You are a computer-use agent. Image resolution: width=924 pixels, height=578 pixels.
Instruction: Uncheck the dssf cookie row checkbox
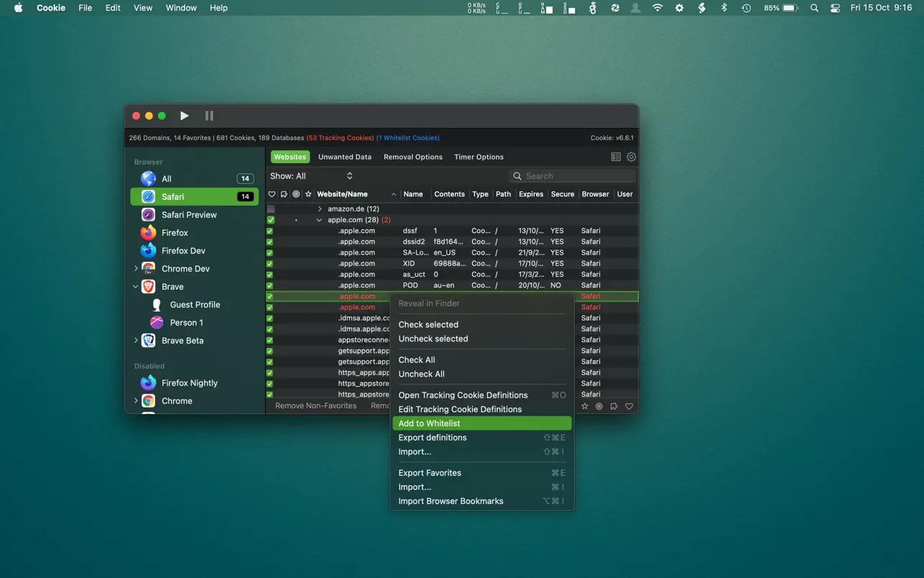coord(270,231)
